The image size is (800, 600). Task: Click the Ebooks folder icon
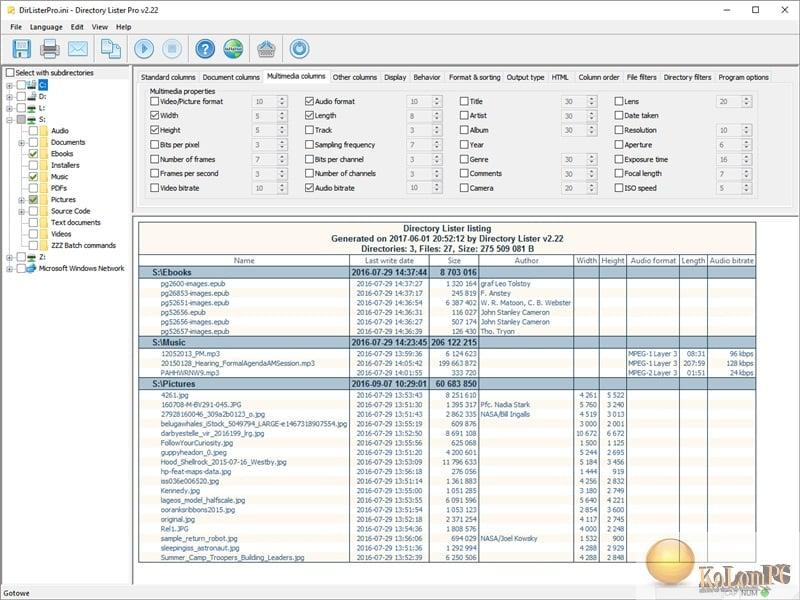pos(44,154)
